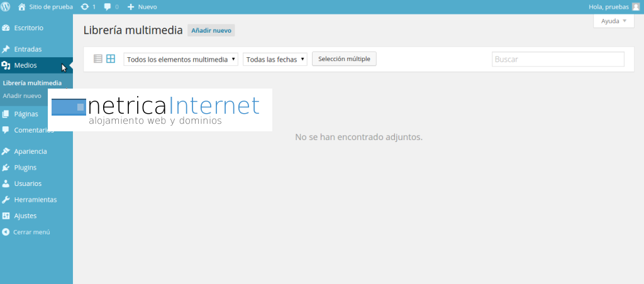Click the Herramientas wrench icon
Viewport: 644px width, 284px height.
[6, 200]
